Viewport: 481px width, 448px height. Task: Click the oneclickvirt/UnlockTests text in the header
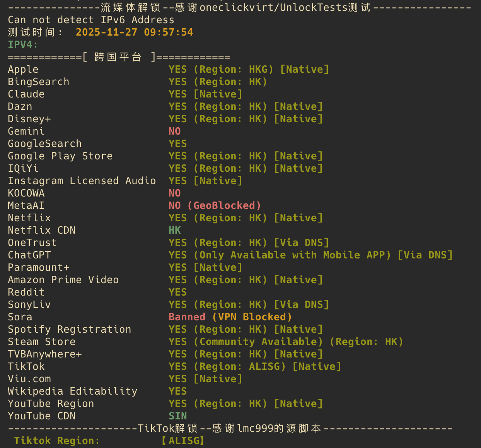273,7
